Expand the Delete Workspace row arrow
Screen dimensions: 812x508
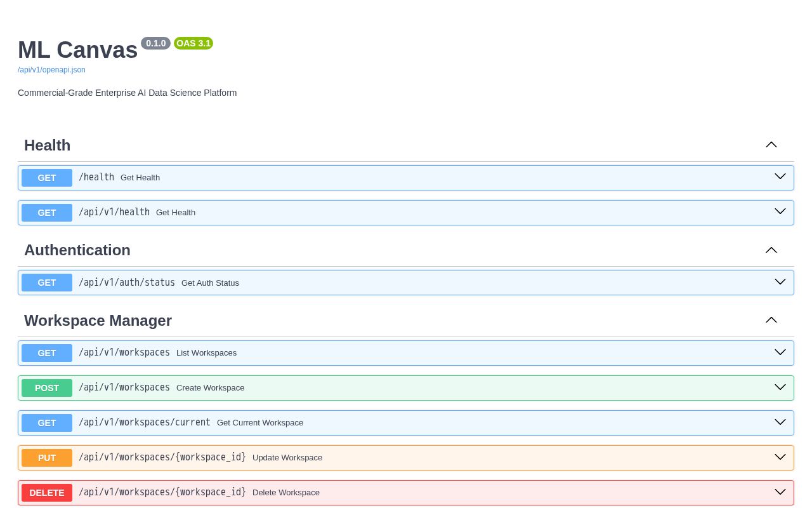(x=780, y=491)
